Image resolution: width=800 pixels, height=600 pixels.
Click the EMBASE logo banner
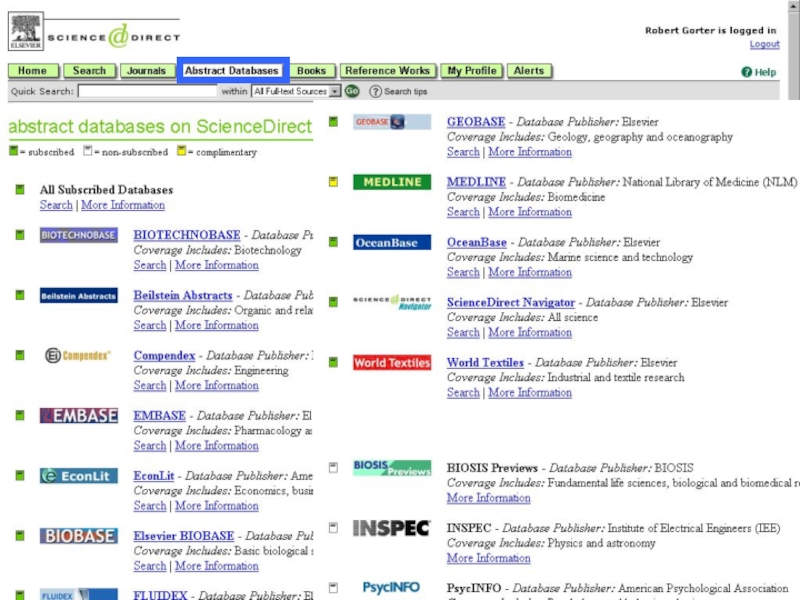coord(79,416)
